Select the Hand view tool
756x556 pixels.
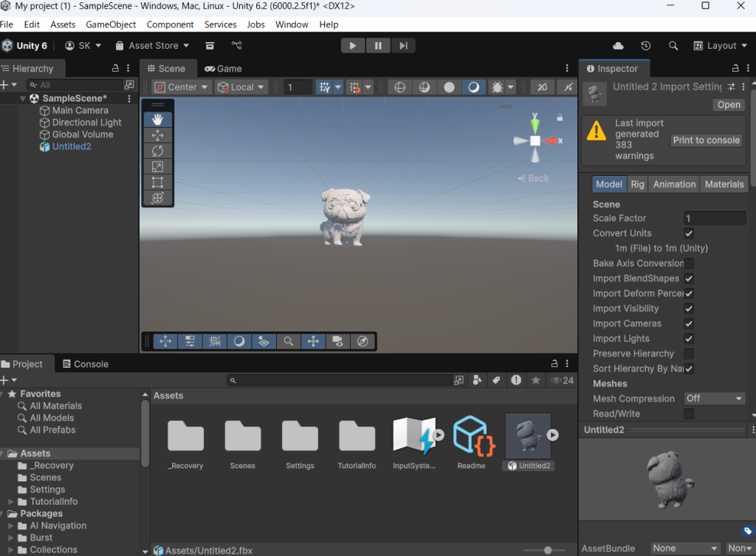point(157,120)
